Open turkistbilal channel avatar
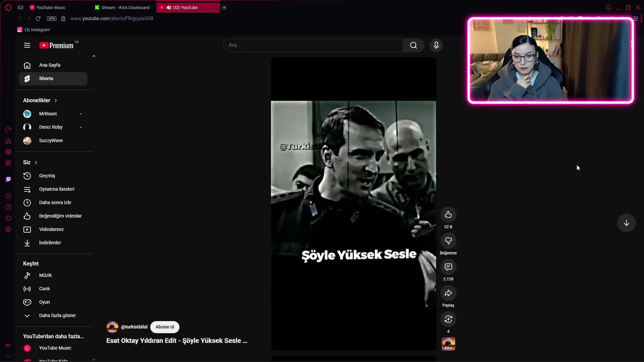Screen dimensions: 644x362 (112, 327)
